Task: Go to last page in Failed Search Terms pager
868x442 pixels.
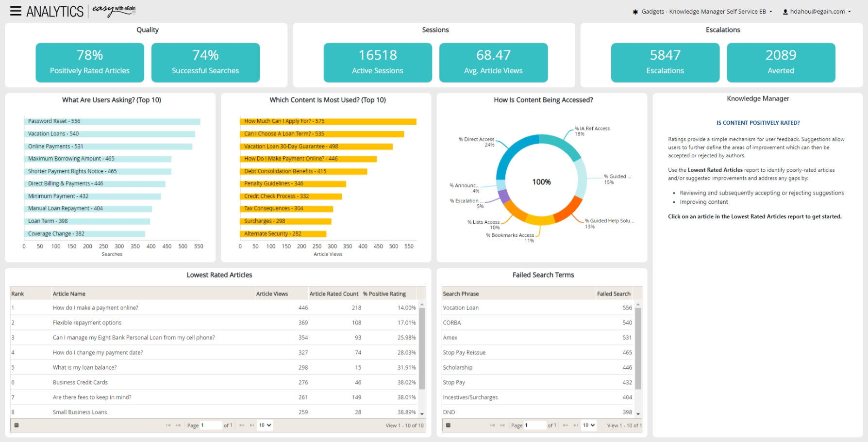Action: coord(575,425)
